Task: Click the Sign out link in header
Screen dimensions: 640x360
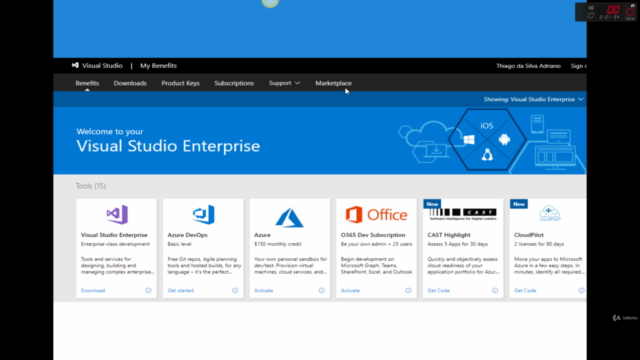Action: pyautogui.click(x=578, y=66)
